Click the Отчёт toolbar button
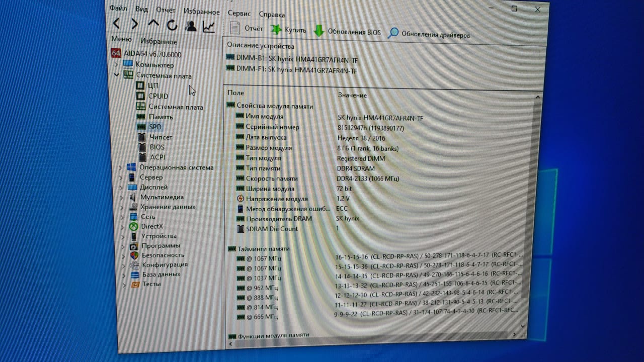Viewport: 644px width, 362px height. [247, 29]
